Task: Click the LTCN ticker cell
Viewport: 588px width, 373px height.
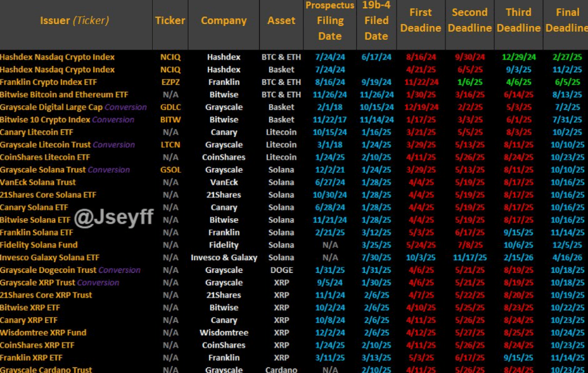Action: [170, 145]
